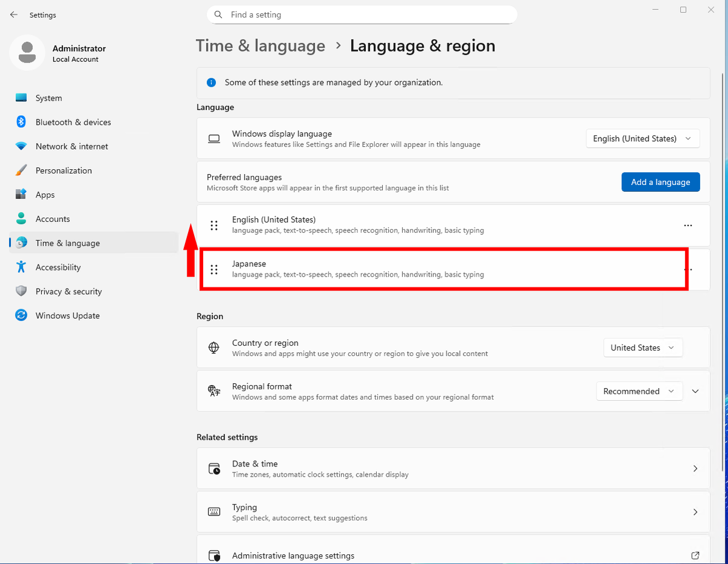Click drag handle for Japanese language
Viewport: 728px width, 564px height.
[214, 269]
